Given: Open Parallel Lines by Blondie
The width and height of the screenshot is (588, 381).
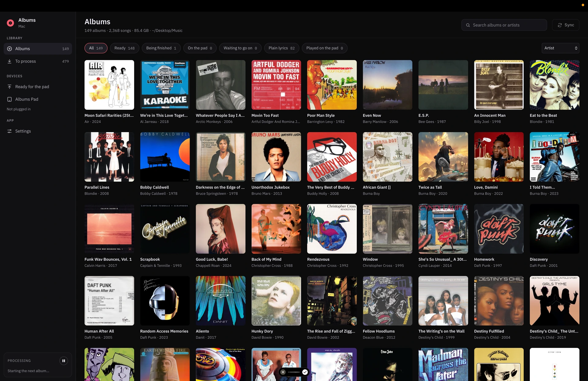Looking at the screenshot, I should pyautogui.click(x=109, y=157).
